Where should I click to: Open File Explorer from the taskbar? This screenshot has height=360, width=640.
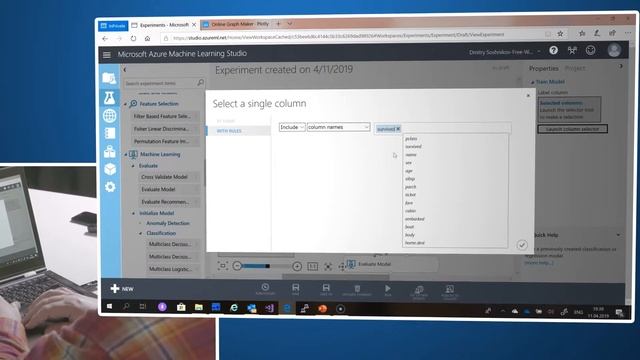[x=199, y=307]
